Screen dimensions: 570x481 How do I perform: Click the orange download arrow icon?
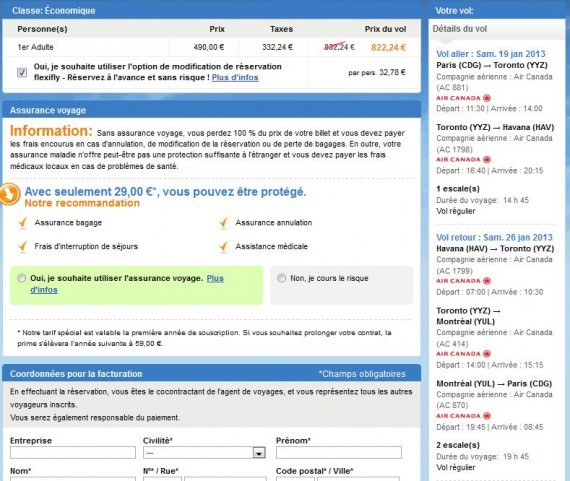pyautogui.click(x=9, y=194)
